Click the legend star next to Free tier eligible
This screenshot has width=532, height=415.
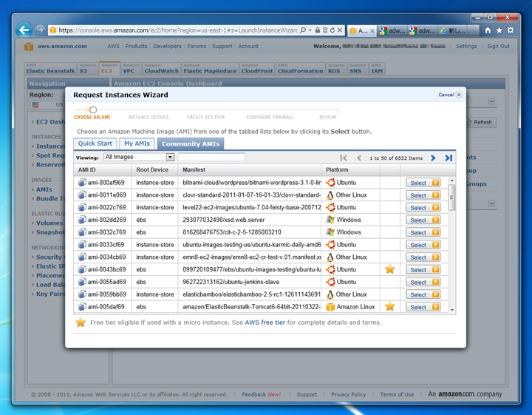81,323
